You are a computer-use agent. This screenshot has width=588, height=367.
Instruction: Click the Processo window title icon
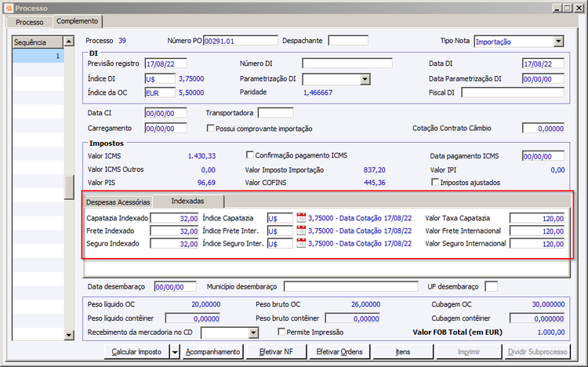click(7, 7)
